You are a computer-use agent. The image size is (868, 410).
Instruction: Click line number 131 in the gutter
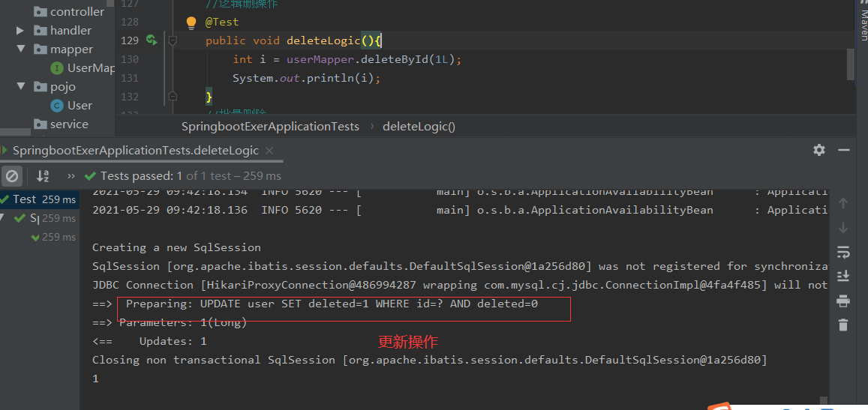pos(129,78)
